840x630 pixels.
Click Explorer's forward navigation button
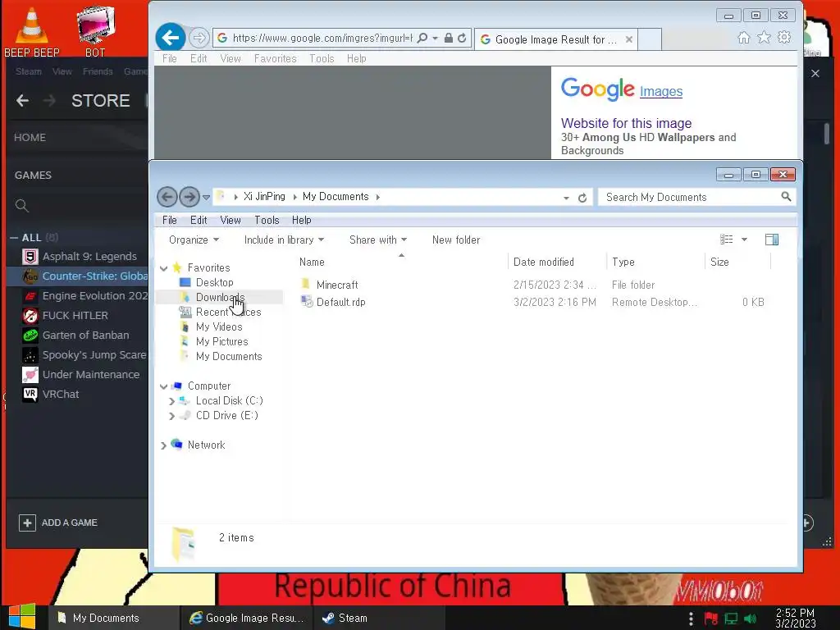pyautogui.click(x=189, y=197)
